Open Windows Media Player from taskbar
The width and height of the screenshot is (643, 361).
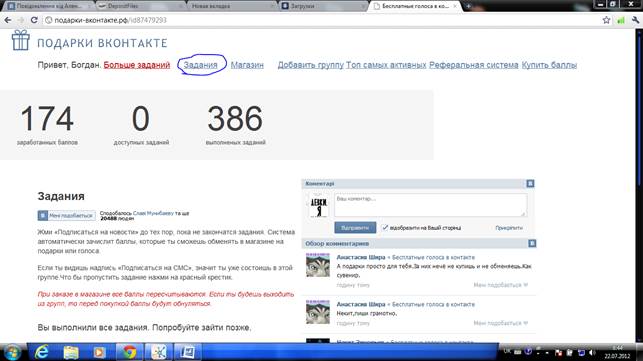pyautogui.click(x=99, y=352)
